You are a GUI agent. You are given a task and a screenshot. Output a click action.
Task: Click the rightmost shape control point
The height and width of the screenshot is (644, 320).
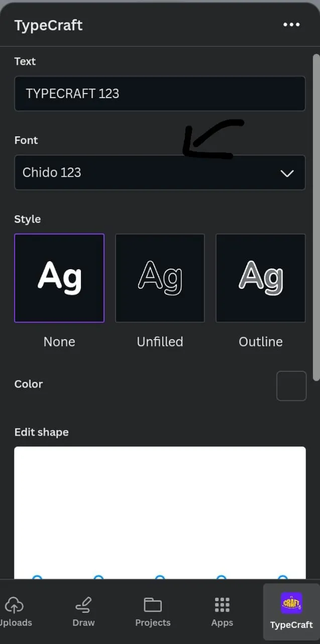click(283, 578)
